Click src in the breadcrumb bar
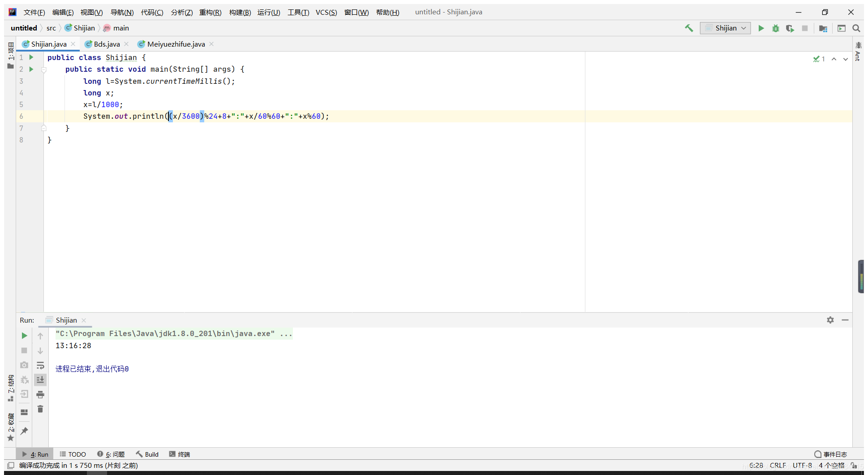Image resolution: width=868 pixels, height=475 pixels. (x=51, y=28)
